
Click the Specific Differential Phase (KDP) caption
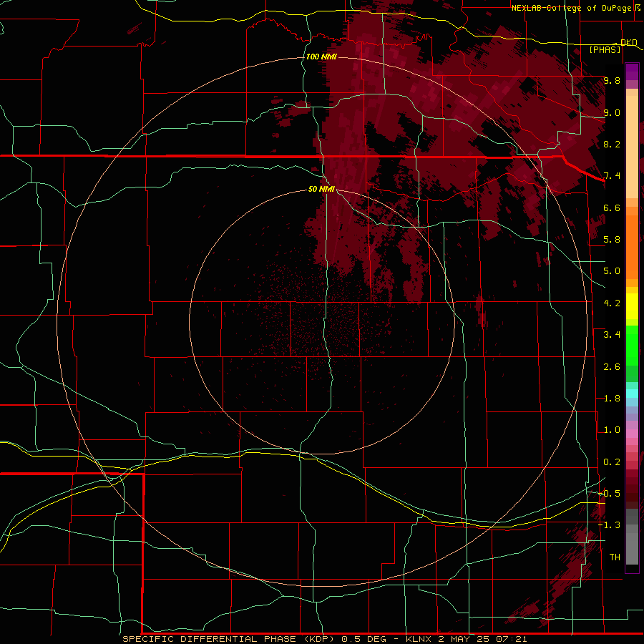coord(230,639)
